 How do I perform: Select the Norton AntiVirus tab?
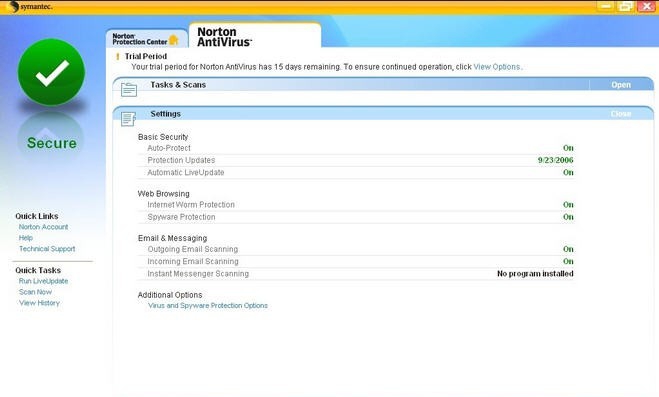pyautogui.click(x=255, y=36)
